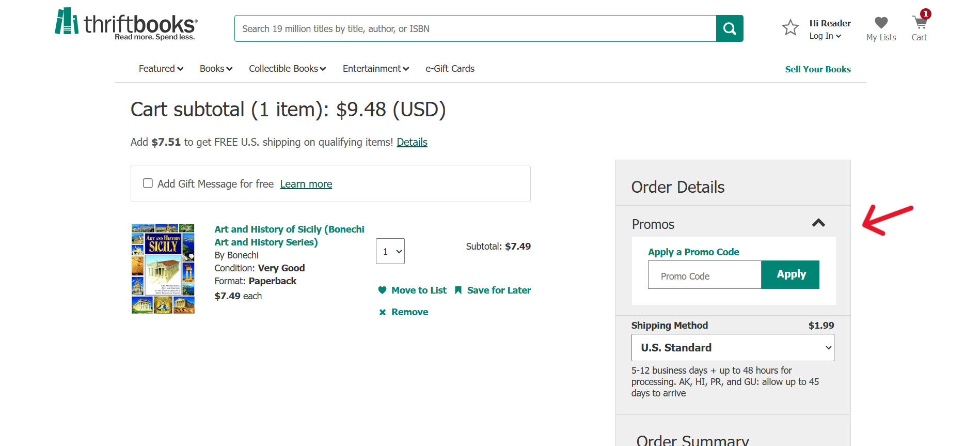Expand the Log In dropdown
Image resolution: width=980 pixels, height=446 pixels.
[825, 36]
